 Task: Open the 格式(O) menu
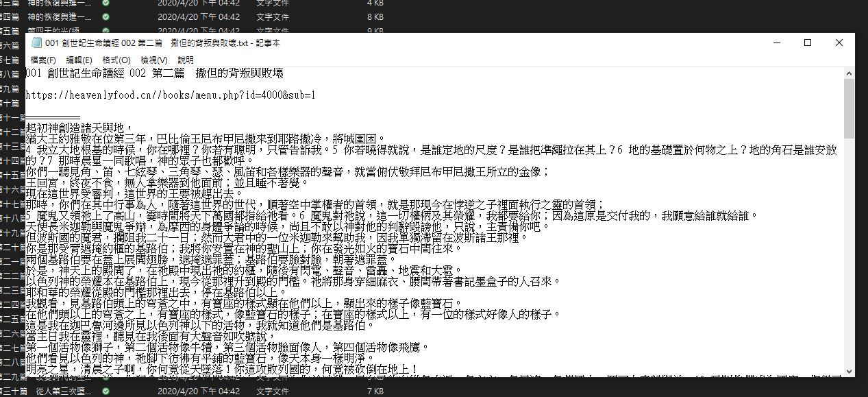(116, 60)
